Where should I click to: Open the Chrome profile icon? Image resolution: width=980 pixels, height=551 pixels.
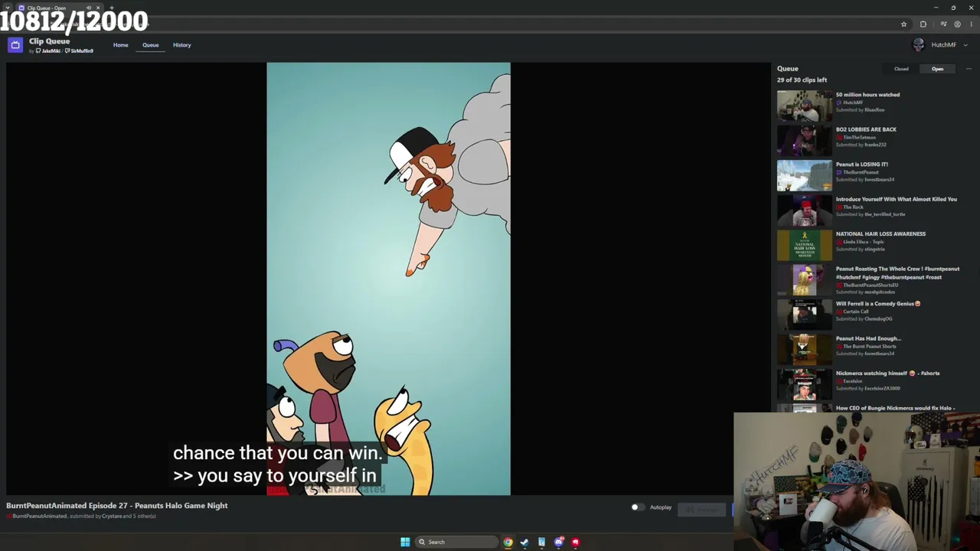(x=957, y=24)
